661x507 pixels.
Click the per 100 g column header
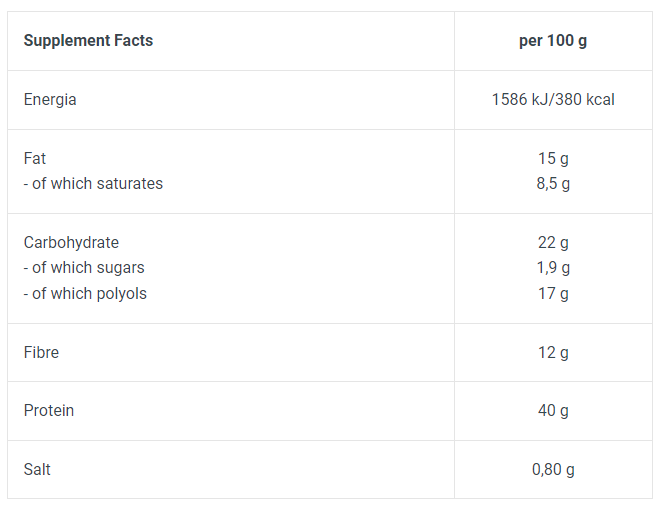coord(553,41)
